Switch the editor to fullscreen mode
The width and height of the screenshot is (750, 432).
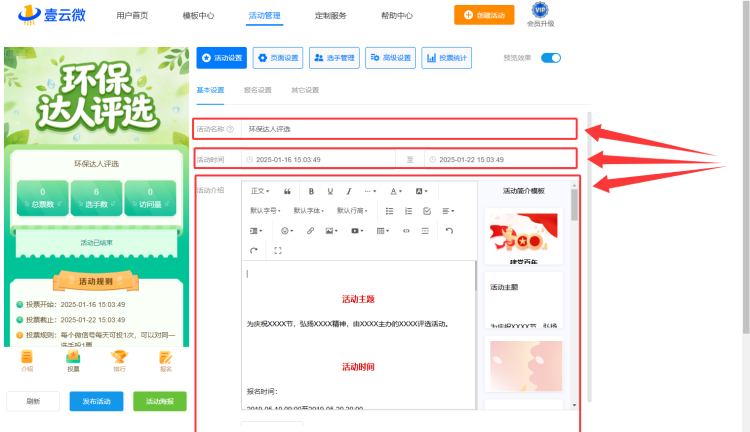point(277,250)
